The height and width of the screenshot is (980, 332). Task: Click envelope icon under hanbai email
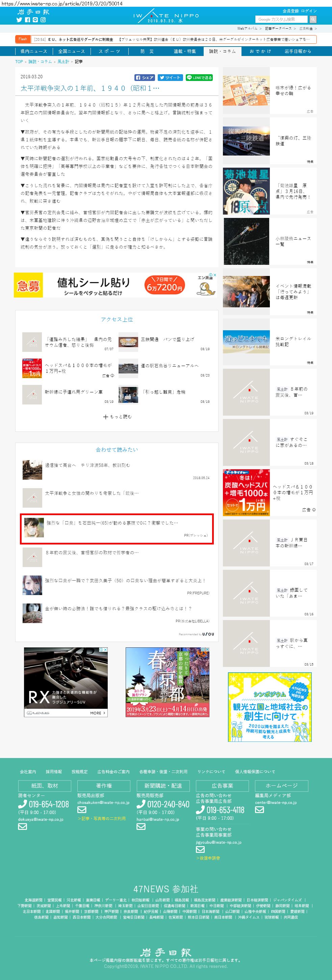pyautogui.click(x=141, y=826)
